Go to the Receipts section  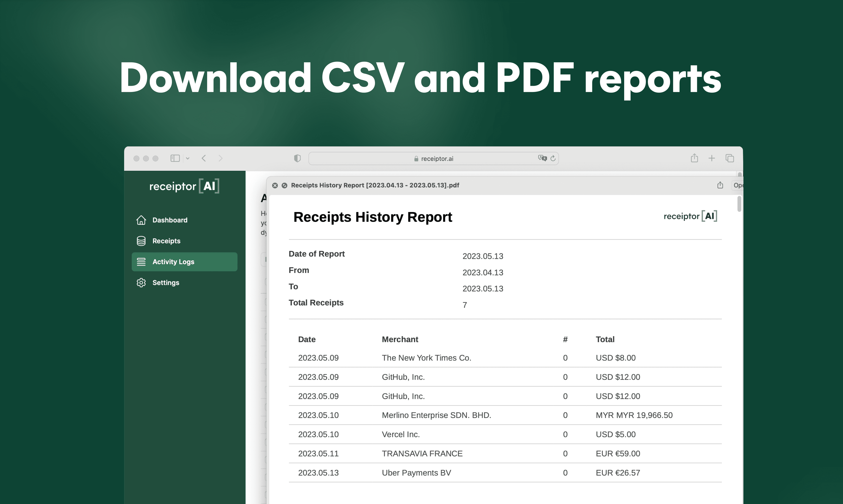pyautogui.click(x=166, y=241)
